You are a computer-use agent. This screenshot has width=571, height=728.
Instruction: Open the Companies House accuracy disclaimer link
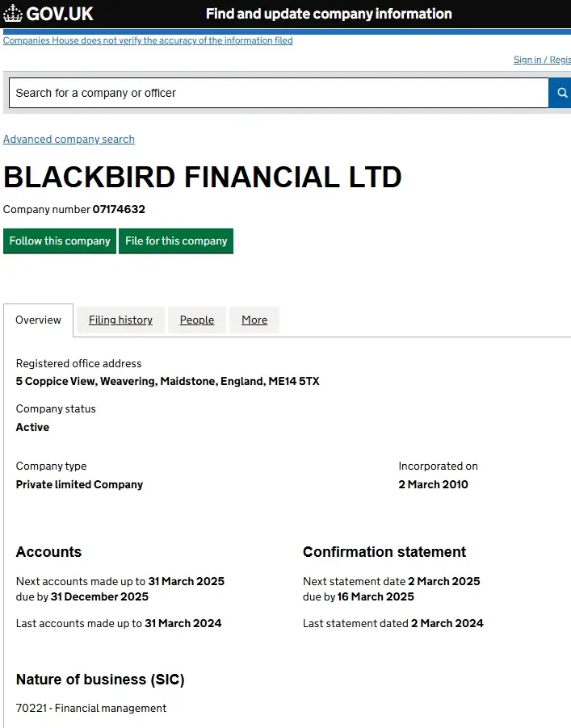pyautogui.click(x=148, y=40)
